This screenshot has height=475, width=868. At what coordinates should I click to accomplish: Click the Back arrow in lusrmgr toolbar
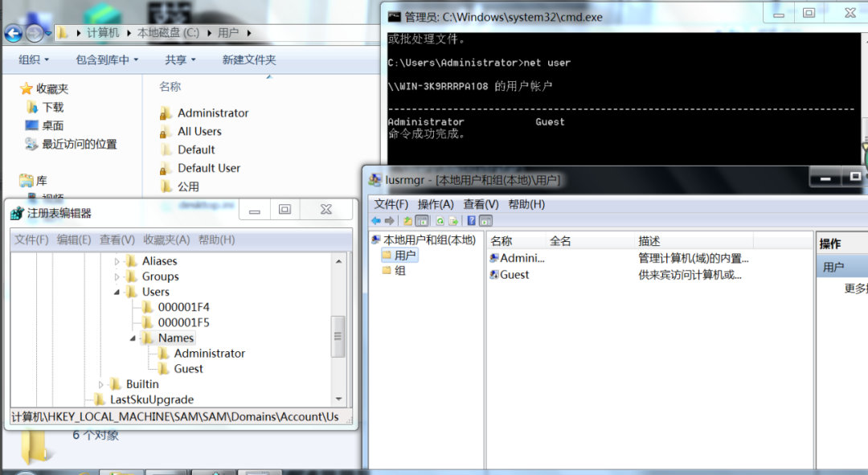376,221
